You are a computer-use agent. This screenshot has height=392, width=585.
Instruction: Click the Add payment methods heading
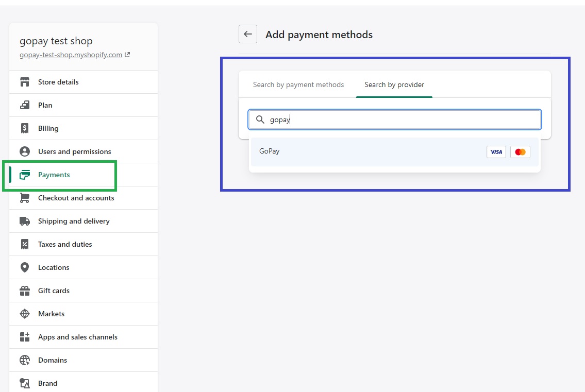[x=319, y=35]
